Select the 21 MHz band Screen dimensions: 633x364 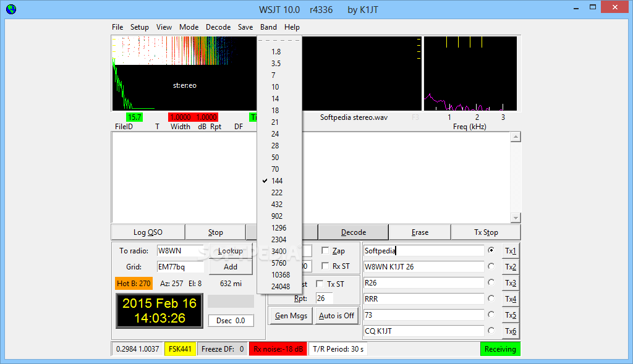coord(279,122)
